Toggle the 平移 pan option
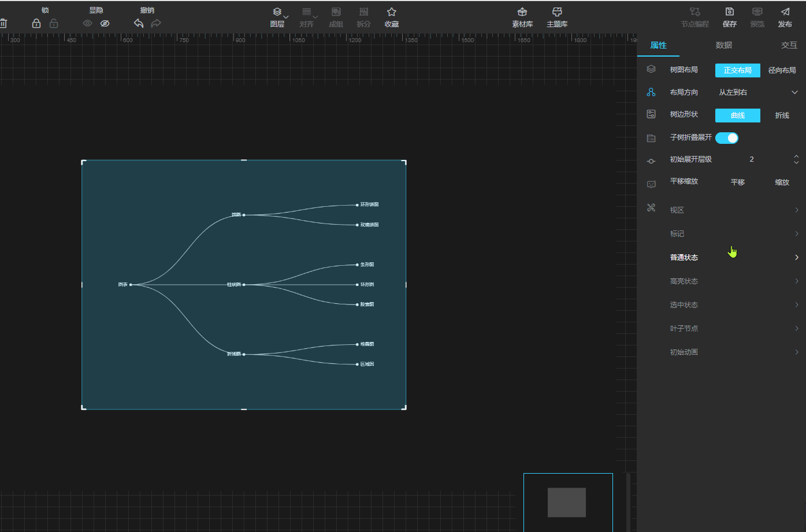 pos(738,183)
